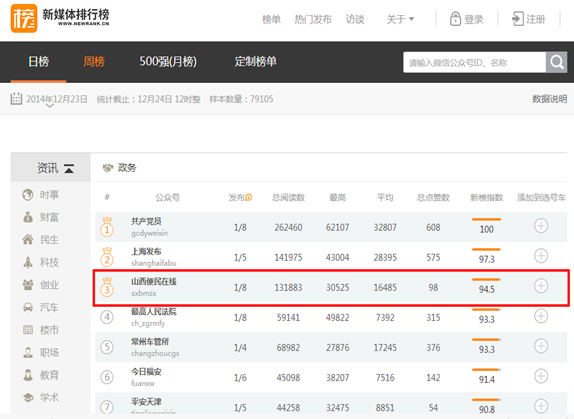Click the 新榜指数 bar showing 94.5

[x=487, y=280]
